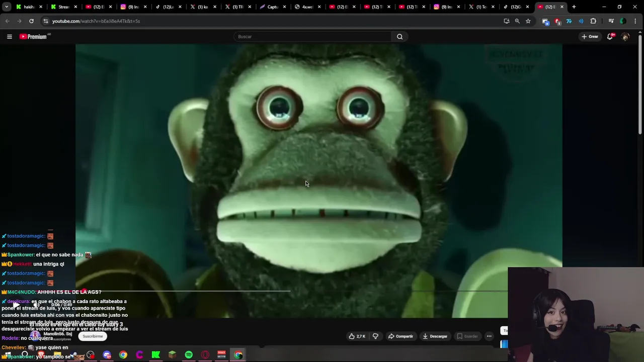Open Minecraft from the taskbar
This screenshot has height=362, width=644.
tap(172, 355)
